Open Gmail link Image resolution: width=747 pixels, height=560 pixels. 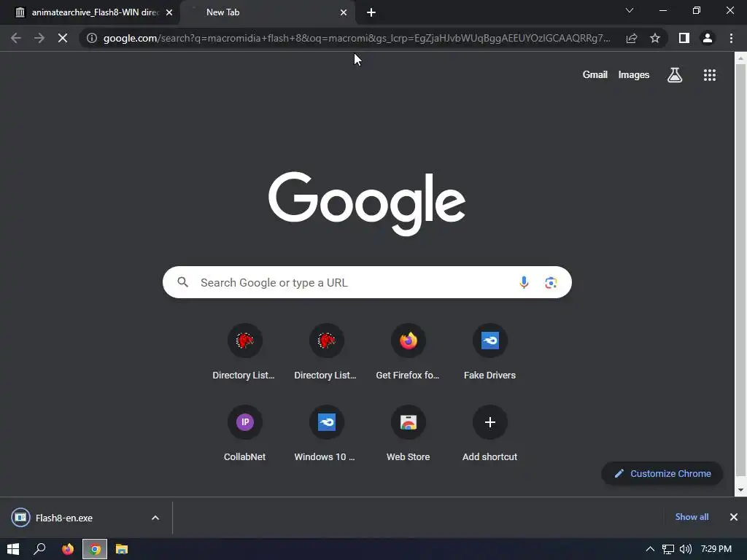click(x=595, y=75)
